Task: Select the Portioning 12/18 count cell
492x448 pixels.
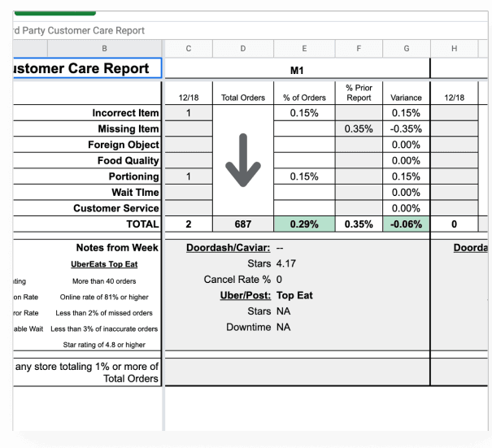Action: click(188, 176)
